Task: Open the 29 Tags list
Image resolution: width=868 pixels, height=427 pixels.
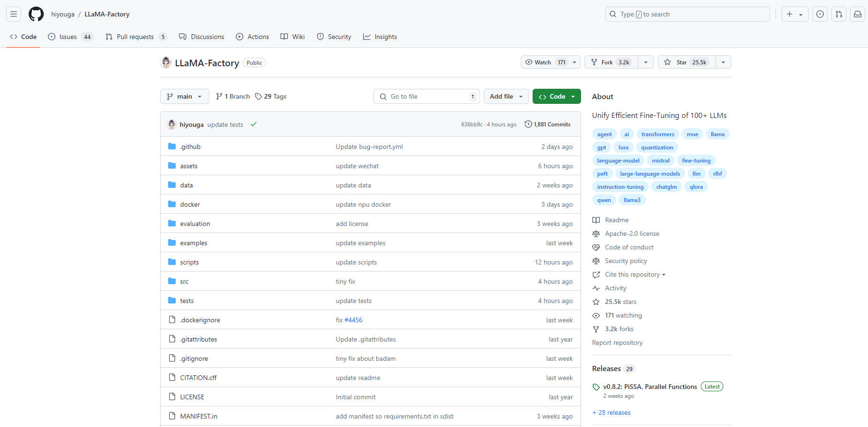Action: pyautogui.click(x=271, y=96)
